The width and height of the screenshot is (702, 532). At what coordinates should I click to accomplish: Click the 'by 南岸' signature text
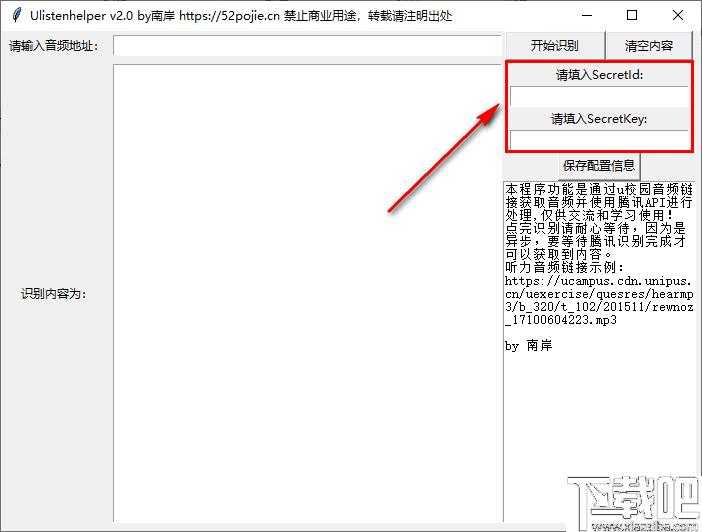click(528, 345)
